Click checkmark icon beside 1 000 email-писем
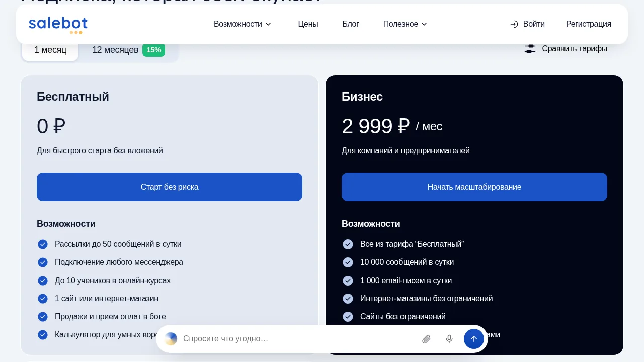 [348, 281]
